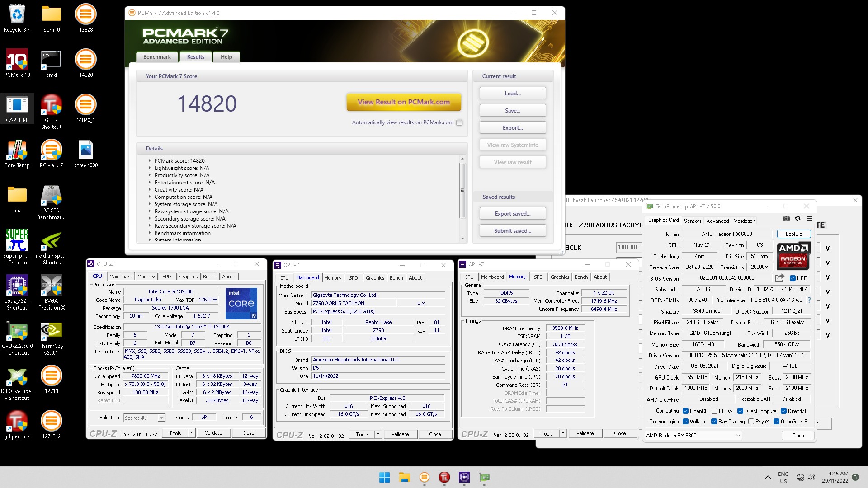
Task: Toggle PhysX checkbox
Action: pos(751,422)
